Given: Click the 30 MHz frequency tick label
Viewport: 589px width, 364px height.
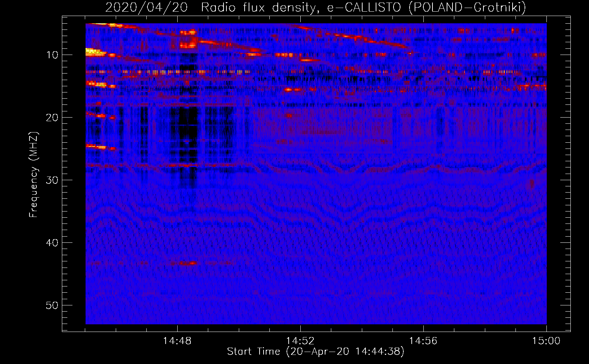Looking at the screenshot, I should [52, 180].
